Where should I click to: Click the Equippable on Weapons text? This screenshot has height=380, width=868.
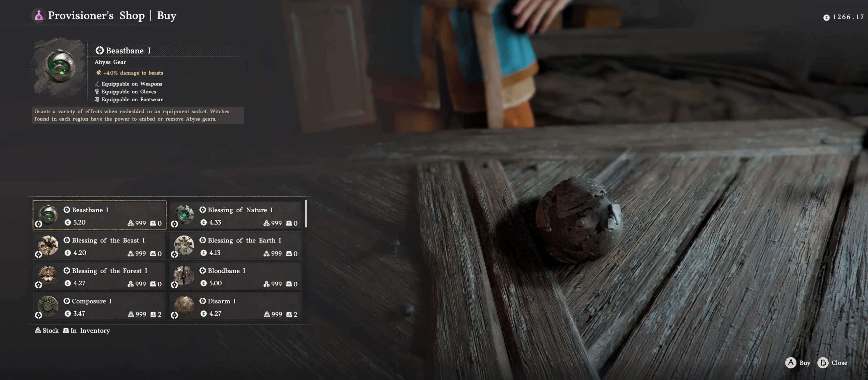pyautogui.click(x=132, y=84)
